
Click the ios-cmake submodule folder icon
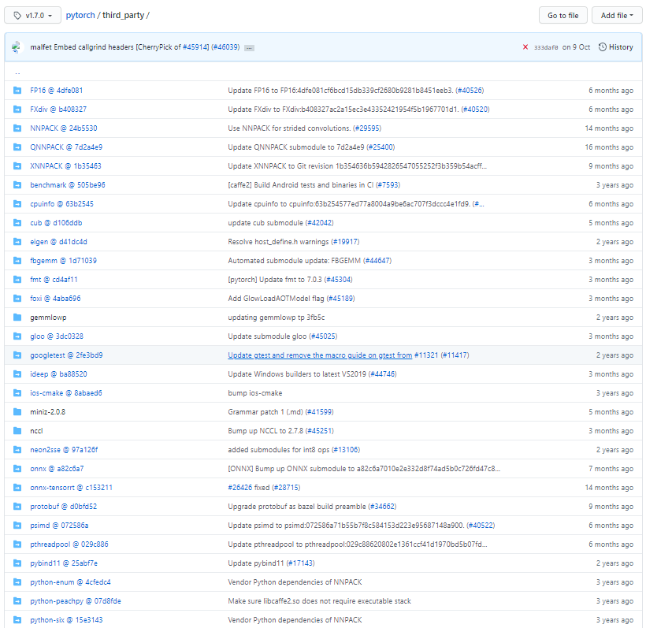click(x=17, y=392)
